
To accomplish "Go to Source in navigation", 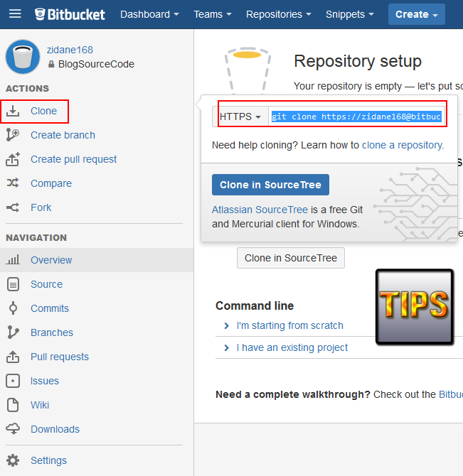I will pyautogui.click(x=46, y=284).
